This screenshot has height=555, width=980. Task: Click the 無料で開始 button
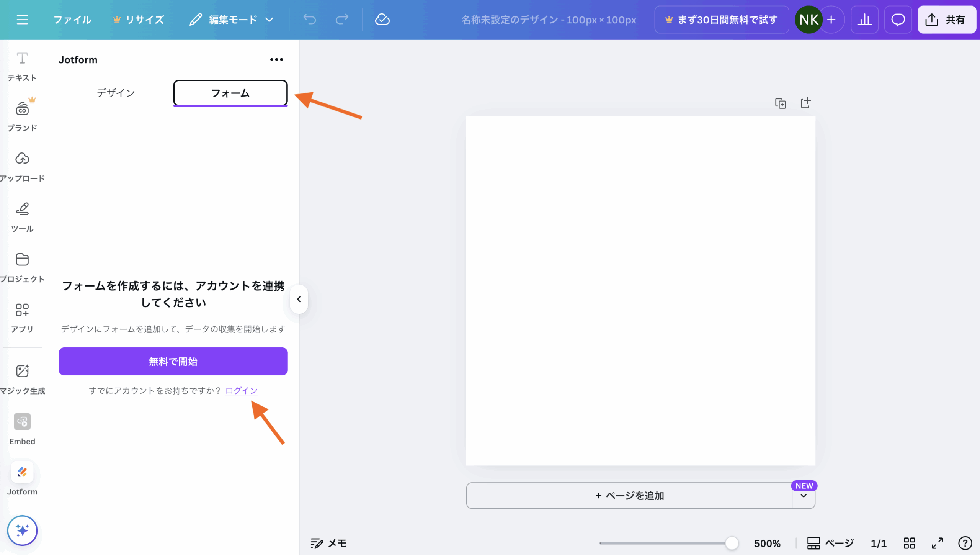click(x=173, y=361)
